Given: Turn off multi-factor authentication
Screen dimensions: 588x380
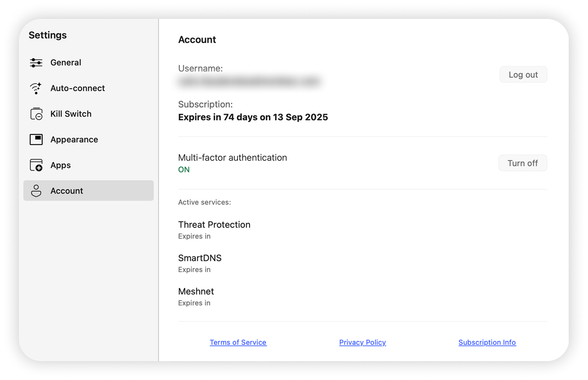Looking at the screenshot, I should (522, 163).
